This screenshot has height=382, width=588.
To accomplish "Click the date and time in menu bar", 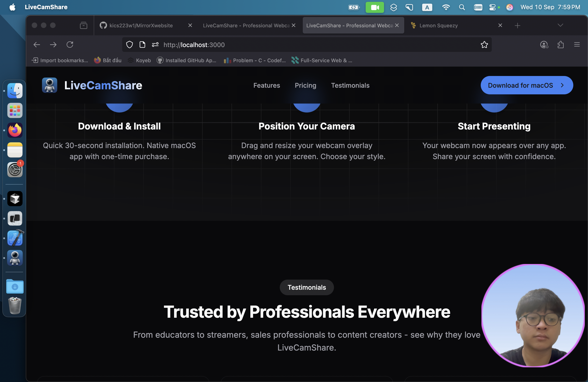I will [x=550, y=7].
